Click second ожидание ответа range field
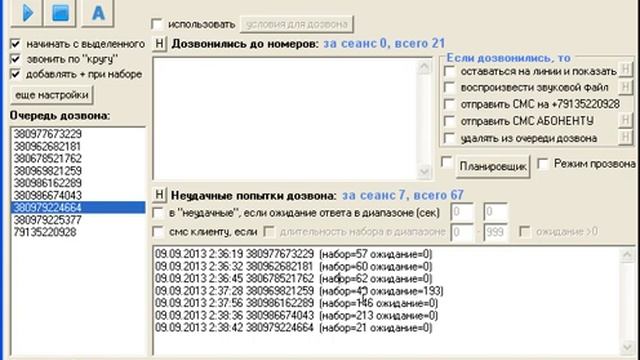 click(495, 212)
